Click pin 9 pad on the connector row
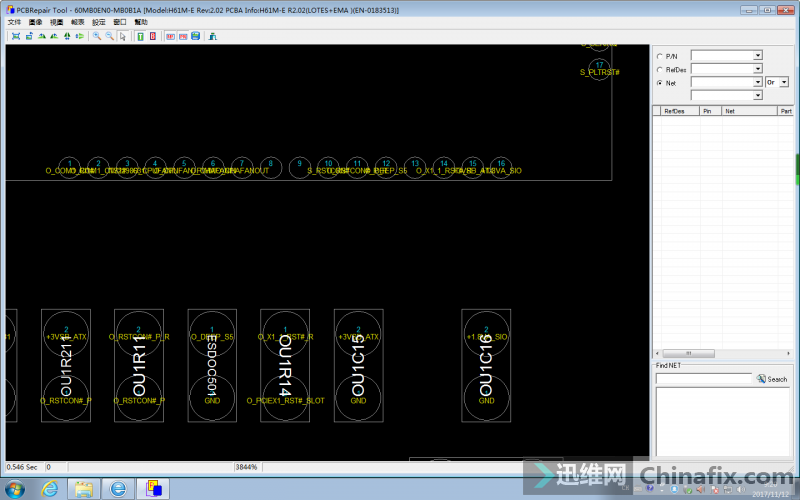This screenshot has width=800, height=500. pos(299,167)
